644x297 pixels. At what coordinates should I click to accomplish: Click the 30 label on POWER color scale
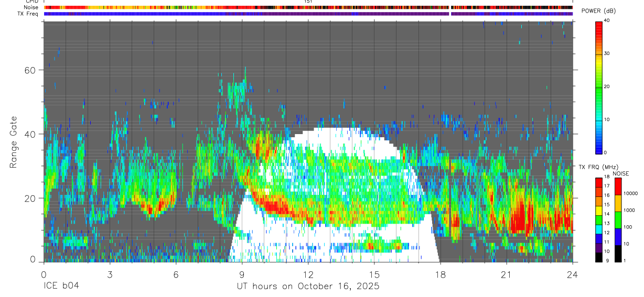click(607, 54)
